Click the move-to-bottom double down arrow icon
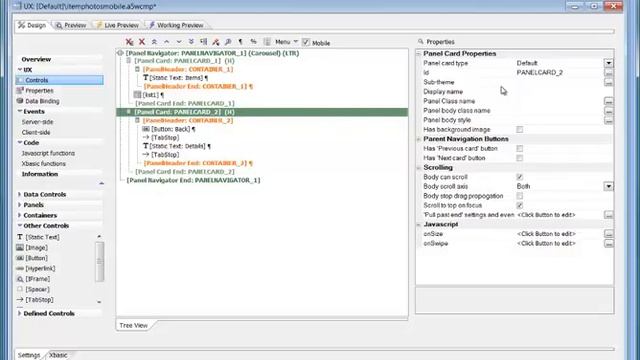The height and width of the screenshot is (360, 640). pyautogui.click(x=191, y=42)
